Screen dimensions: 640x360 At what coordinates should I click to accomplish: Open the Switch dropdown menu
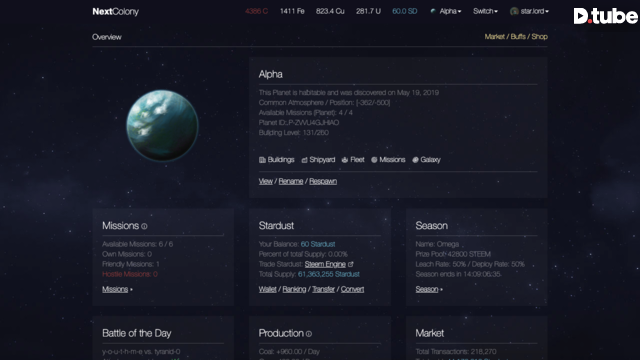[485, 11]
